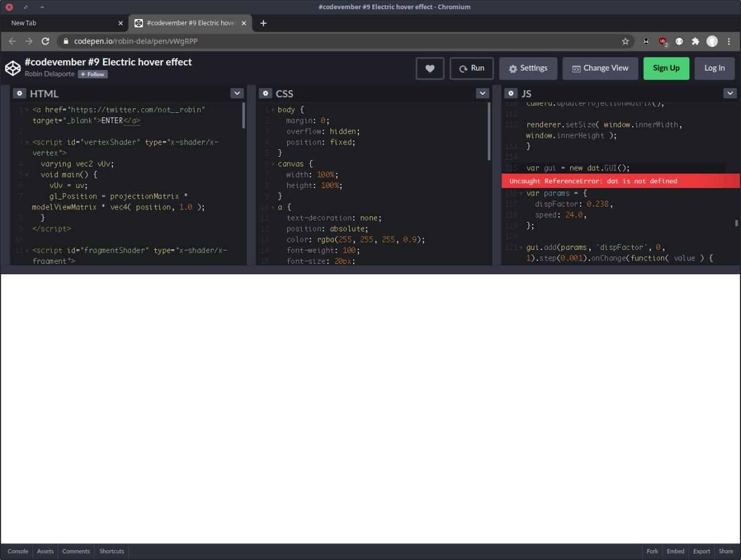Reload the current page
741x560 pixels.
tap(45, 41)
